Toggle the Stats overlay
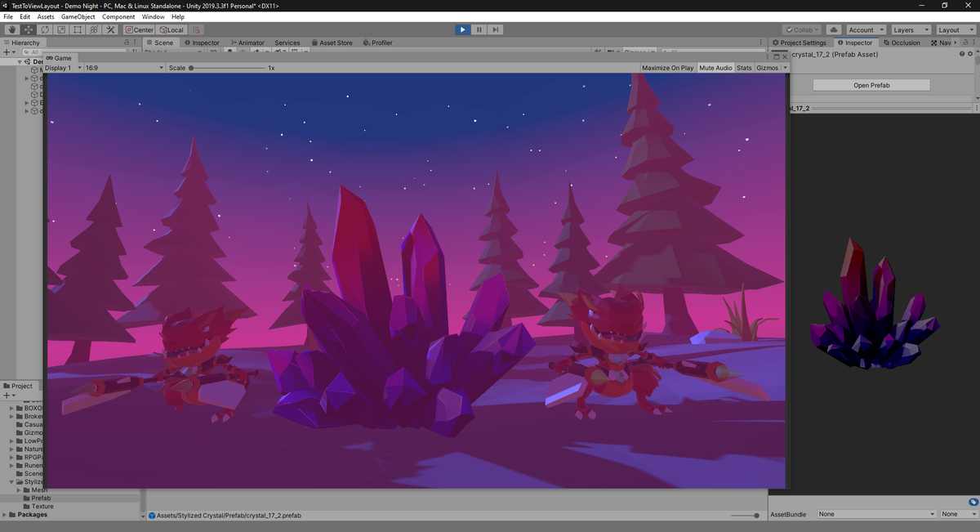This screenshot has height=532, width=980. tap(744, 68)
